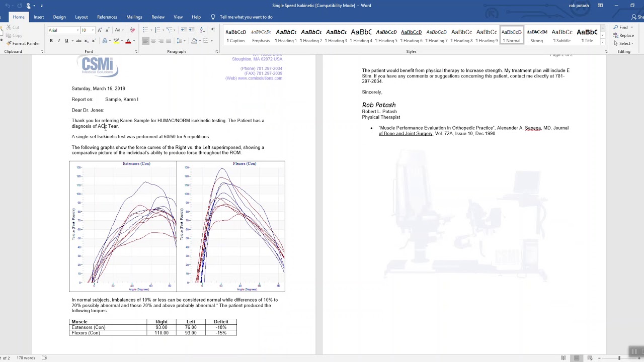The height and width of the screenshot is (362, 644).
Task: Click Clear All Formatting icon
Action: [x=132, y=30]
